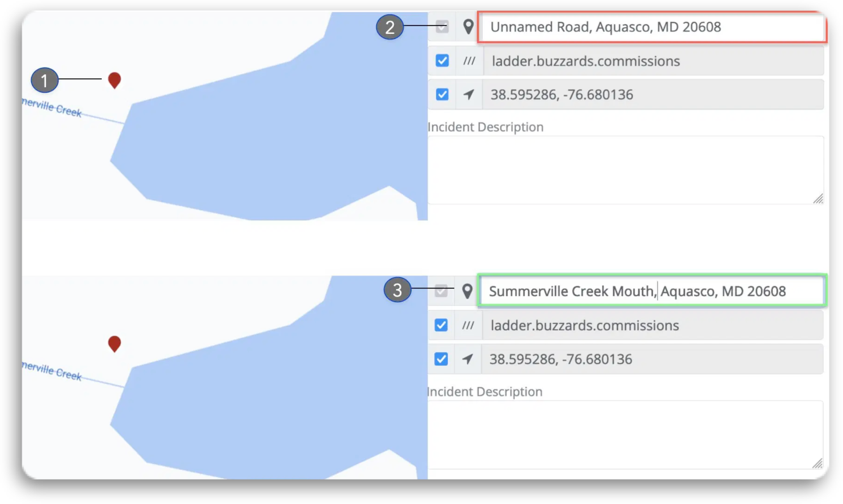Image resolution: width=843 pixels, height=504 pixels.
Task: Click the navigation arrow icon in the upper form
Action: (x=468, y=94)
